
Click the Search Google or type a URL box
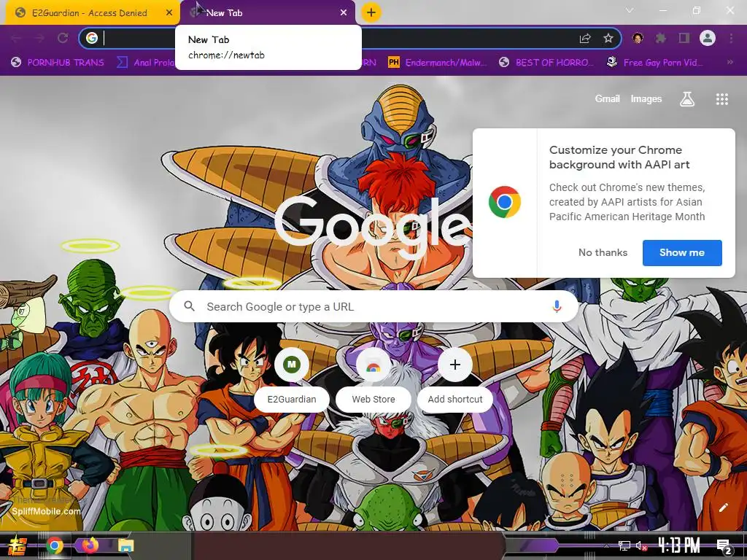(x=373, y=307)
